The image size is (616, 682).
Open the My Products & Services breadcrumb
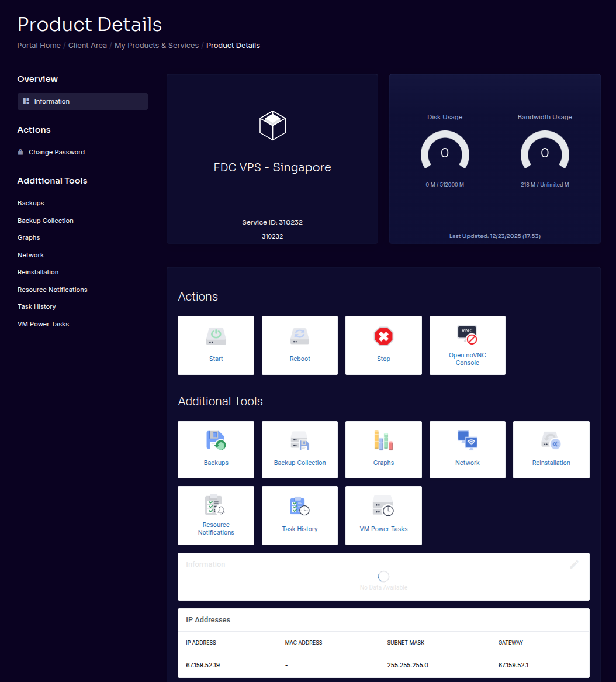157,45
